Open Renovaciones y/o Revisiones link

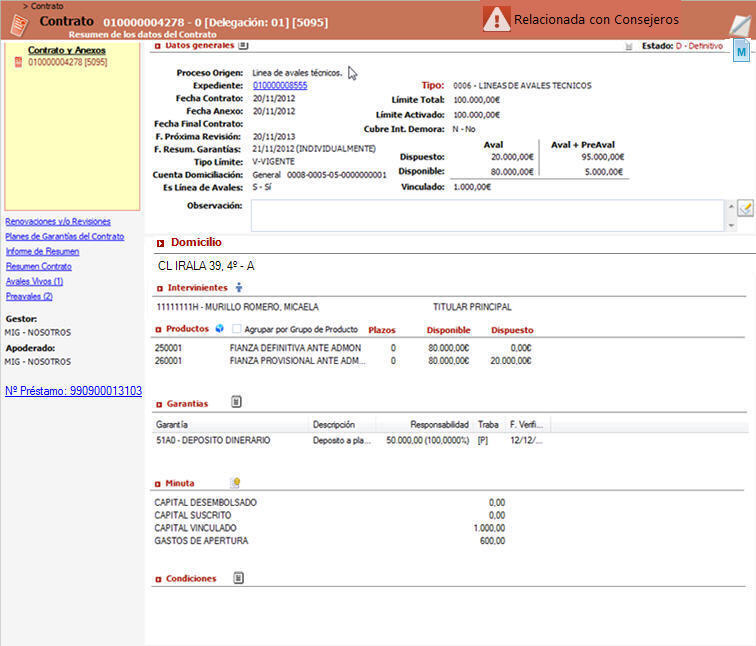tap(58, 221)
